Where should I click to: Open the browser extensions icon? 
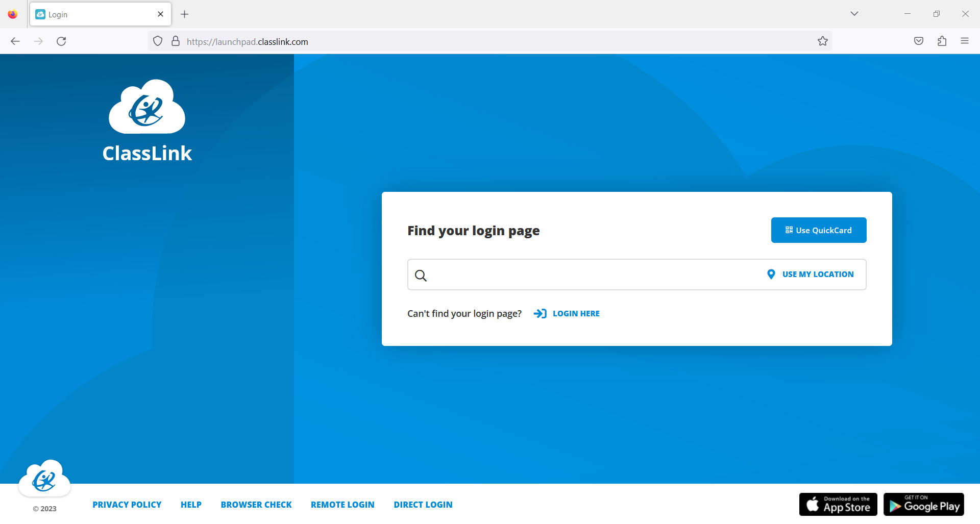(942, 41)
